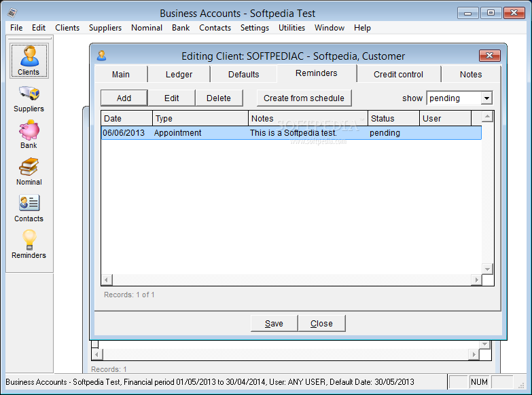Click the NUM status bar indicator
Image resolution: width=532 pixels, height=395 pixels.
tap(479, 382)
